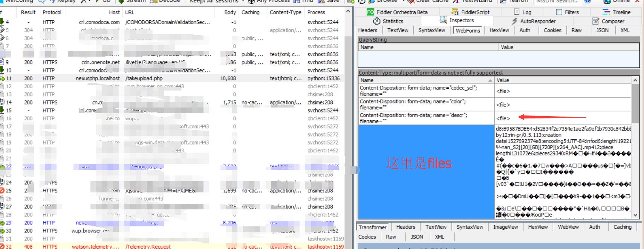Click the download icon of session 10
This screenshot has width=644, height=249.
[x=2, y=70]
